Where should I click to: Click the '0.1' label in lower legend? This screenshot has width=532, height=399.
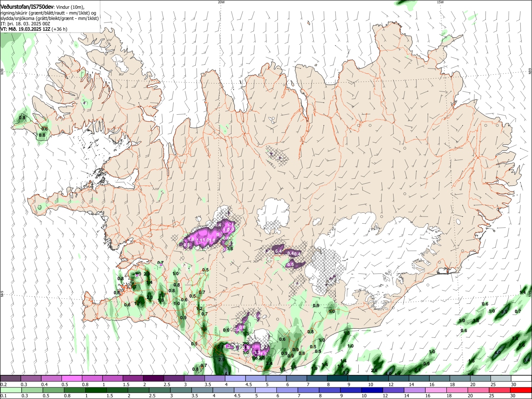pyautogui.click(x=3, y=396)
